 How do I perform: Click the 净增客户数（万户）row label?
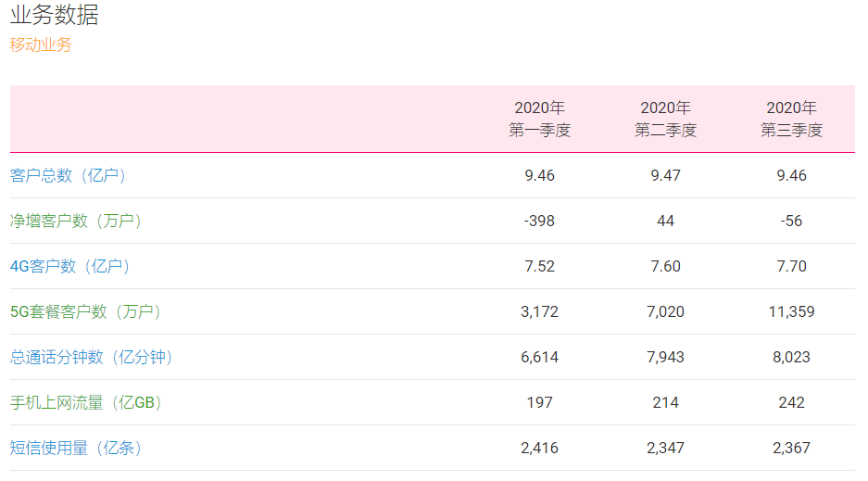(76, 221)
